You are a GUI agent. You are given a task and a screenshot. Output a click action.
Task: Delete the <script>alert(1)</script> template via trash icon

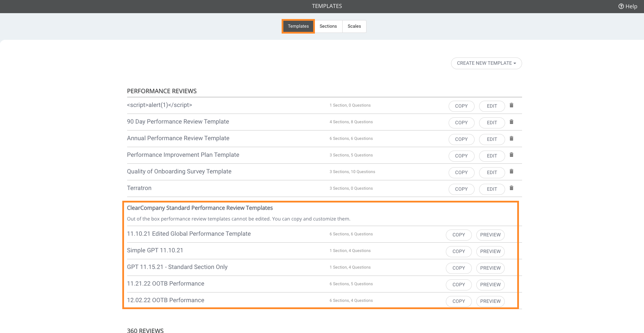click(x=511, y=105)
